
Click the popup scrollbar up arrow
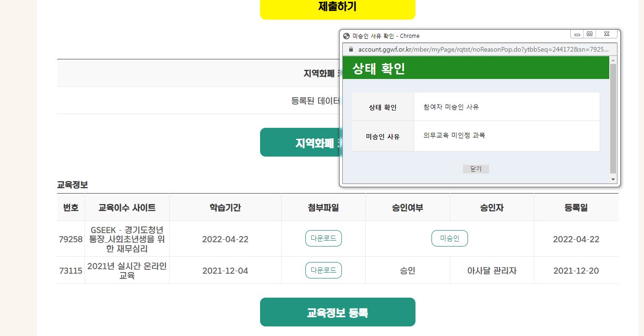tap(613, 60)
